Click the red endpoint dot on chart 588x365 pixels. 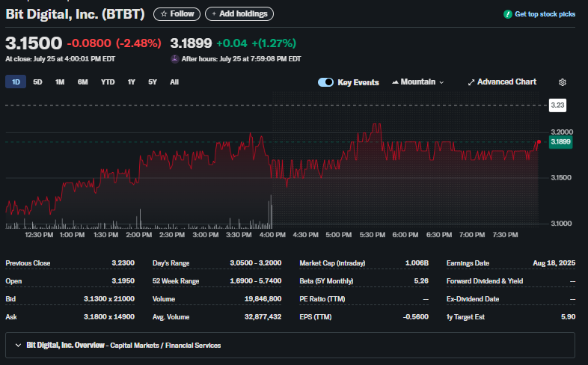point(539,141)
